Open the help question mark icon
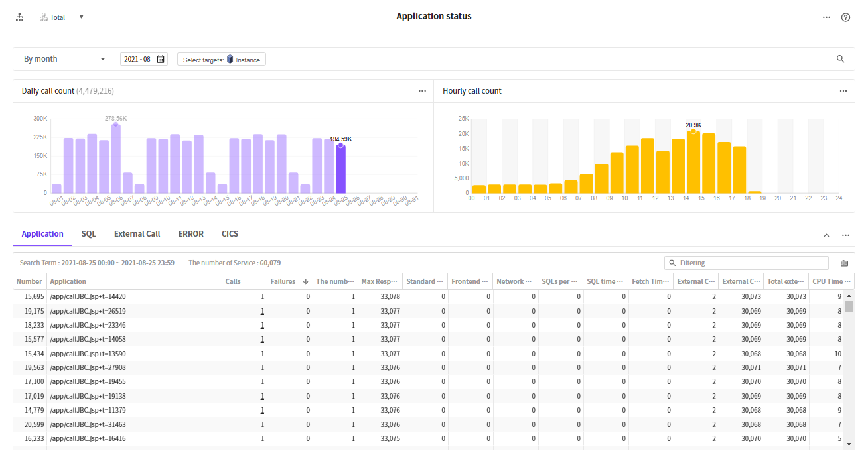Viewport: 868px width, 455px height. (x=845, y=17)
